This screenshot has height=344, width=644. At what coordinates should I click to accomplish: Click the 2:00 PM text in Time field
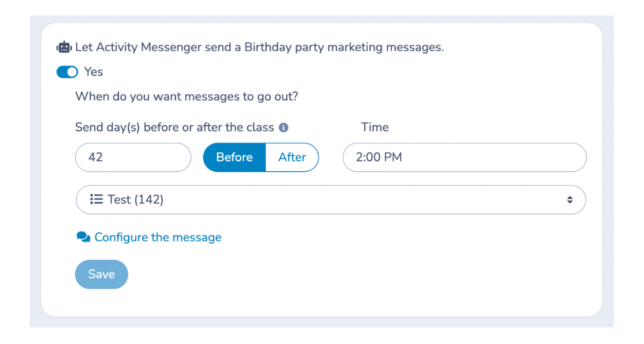coord(379,157)
